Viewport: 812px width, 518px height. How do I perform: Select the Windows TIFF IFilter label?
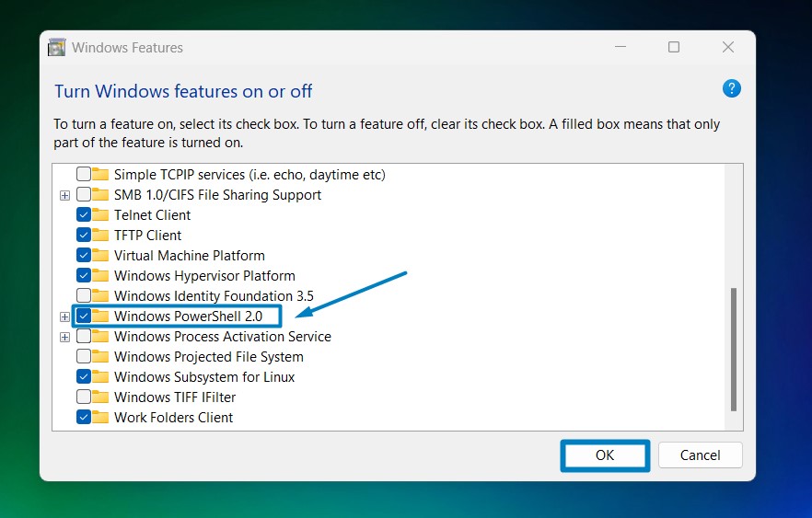175,397
